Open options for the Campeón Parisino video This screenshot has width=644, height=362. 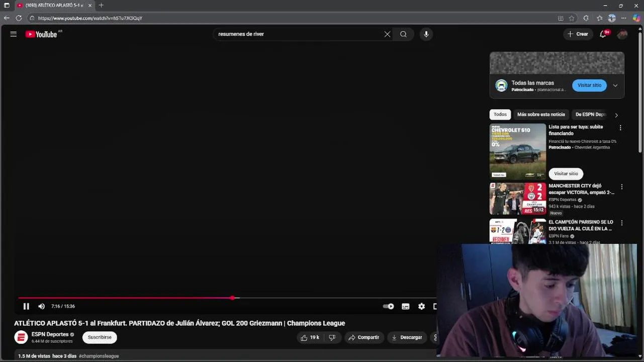tap(622, 223)
